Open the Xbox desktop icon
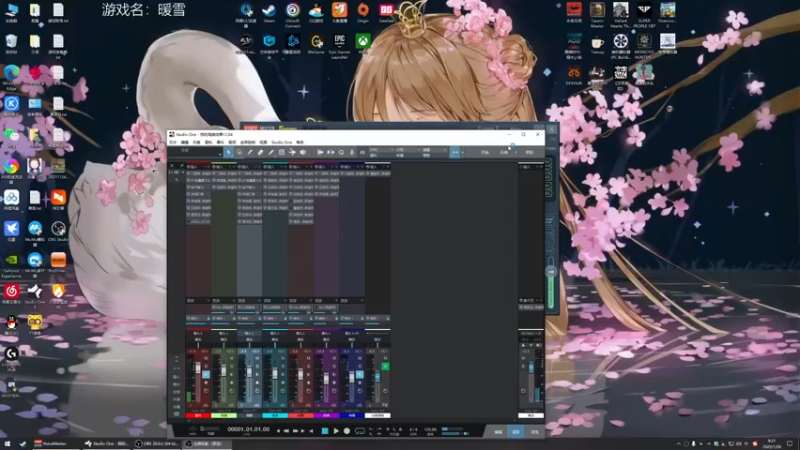Screen dimensions: 800x450 tap(363, 44)
